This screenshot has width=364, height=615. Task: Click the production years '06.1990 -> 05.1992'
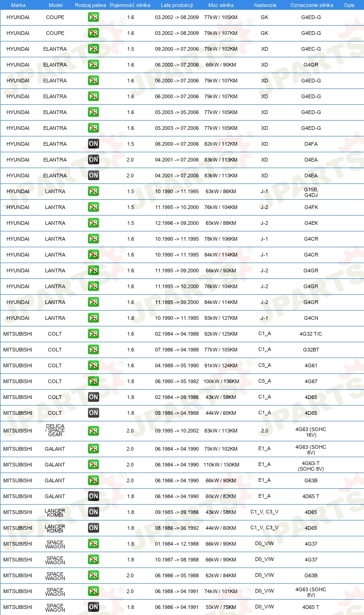click(177, 381)
